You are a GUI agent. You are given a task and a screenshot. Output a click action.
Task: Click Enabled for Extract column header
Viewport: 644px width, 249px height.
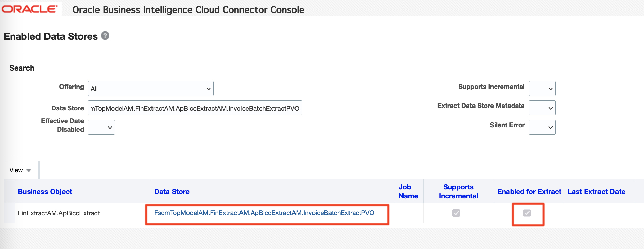529,192
